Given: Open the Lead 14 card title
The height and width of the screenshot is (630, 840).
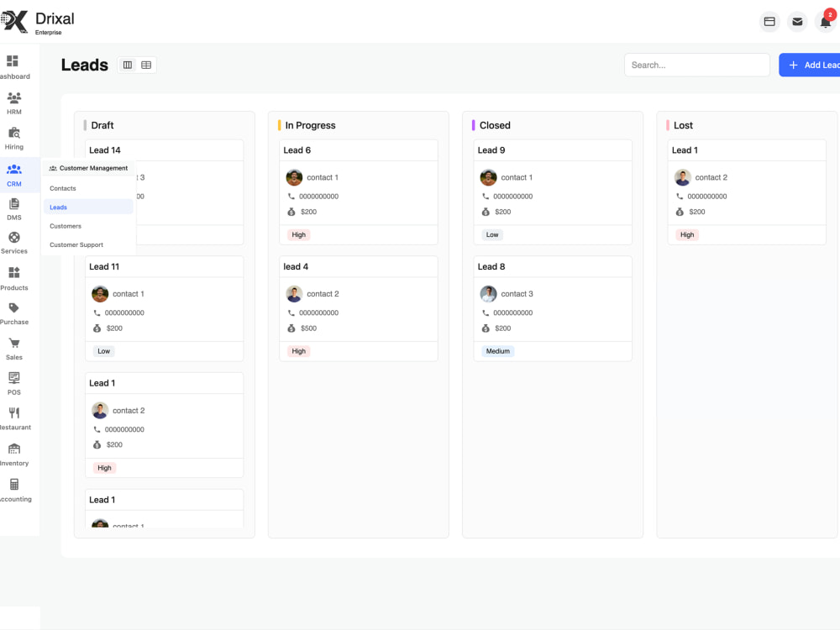Looking at the screenshot, I should [x=105, y=150].
